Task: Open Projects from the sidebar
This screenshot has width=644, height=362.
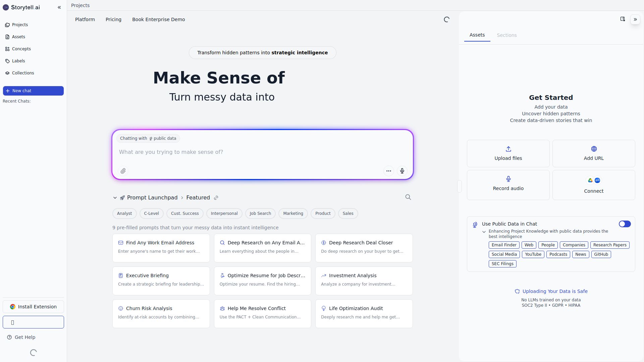Action: pyautogui.click(x=20, y=24)
